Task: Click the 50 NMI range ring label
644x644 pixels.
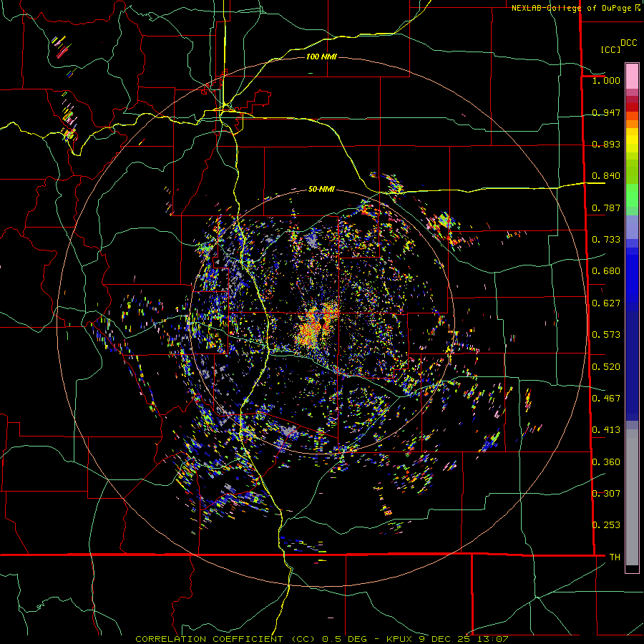Action: tap(321, 190)
